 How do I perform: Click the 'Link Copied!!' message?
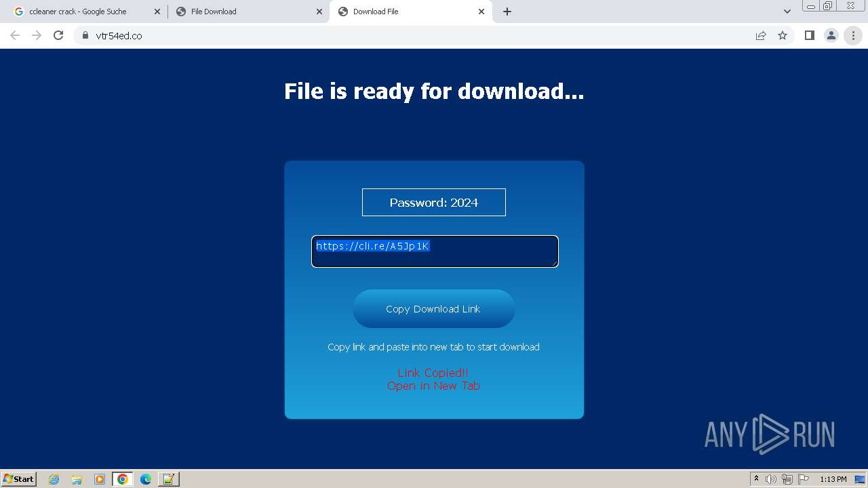[x=433, y=373]
